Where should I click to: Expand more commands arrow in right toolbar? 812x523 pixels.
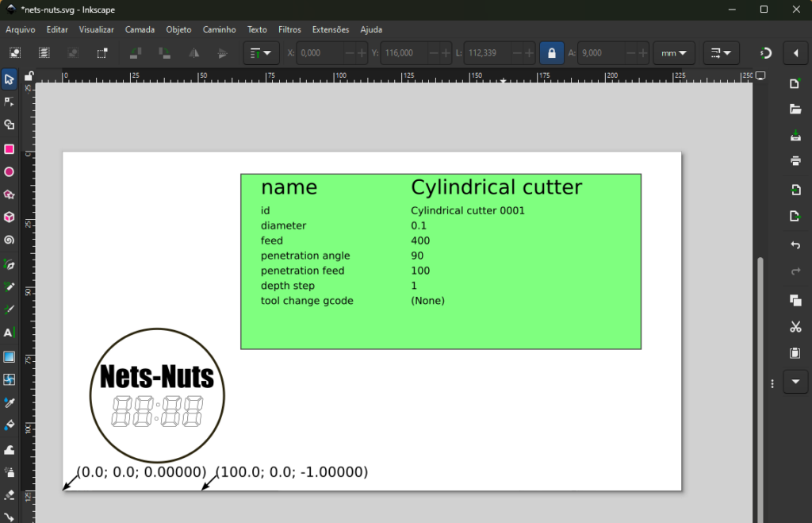tap(795, 382)
